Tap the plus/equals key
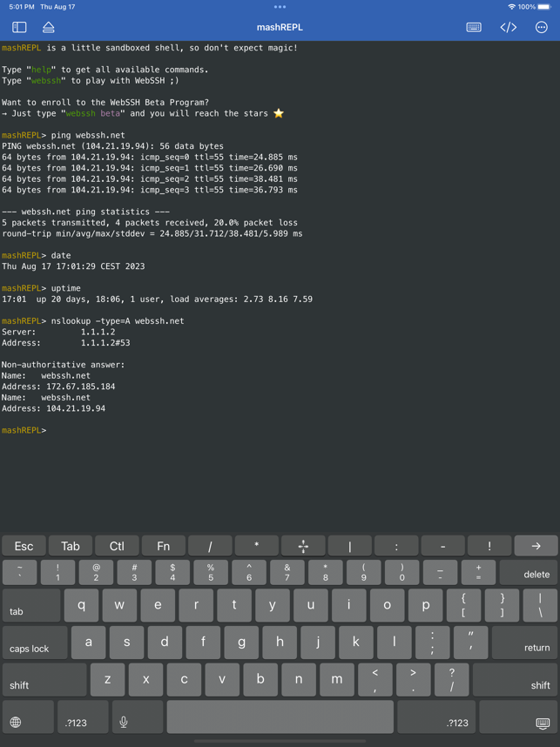This screenshot has height=747, width=560. (478, 573)
